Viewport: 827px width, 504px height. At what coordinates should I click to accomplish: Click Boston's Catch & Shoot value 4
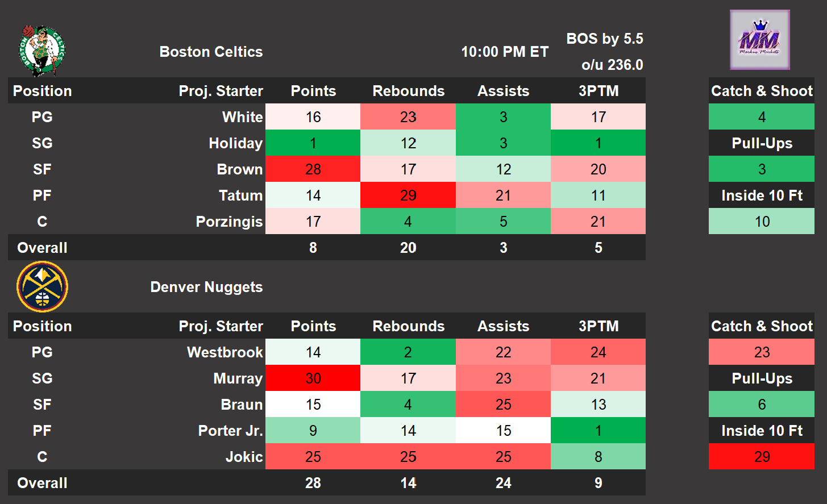(x=762, y=117)
